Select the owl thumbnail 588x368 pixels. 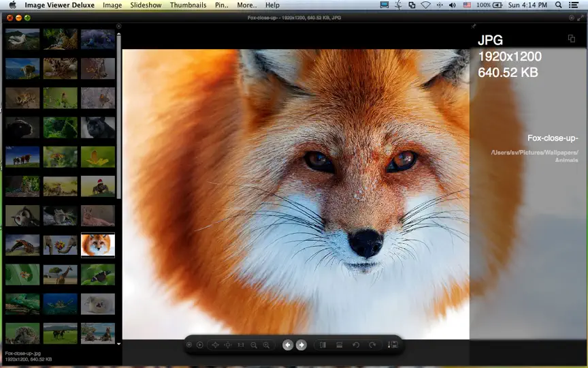(x=22, y=215)
